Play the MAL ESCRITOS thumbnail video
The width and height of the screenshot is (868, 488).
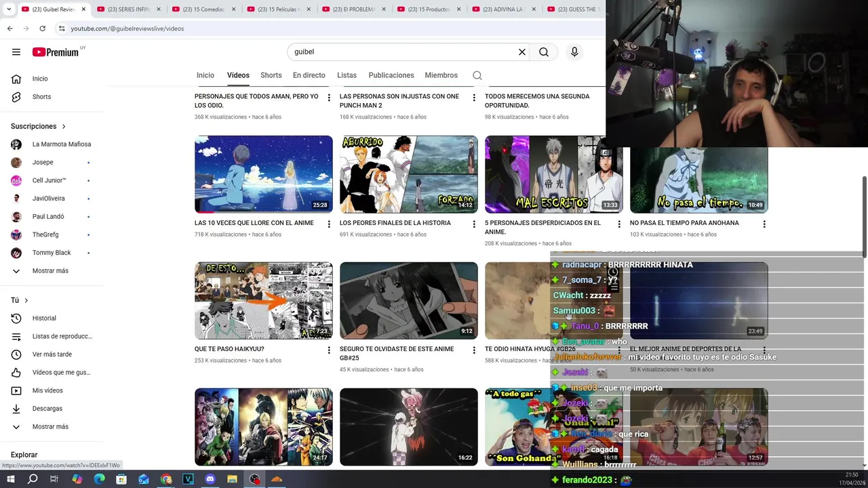coord(553,174)
